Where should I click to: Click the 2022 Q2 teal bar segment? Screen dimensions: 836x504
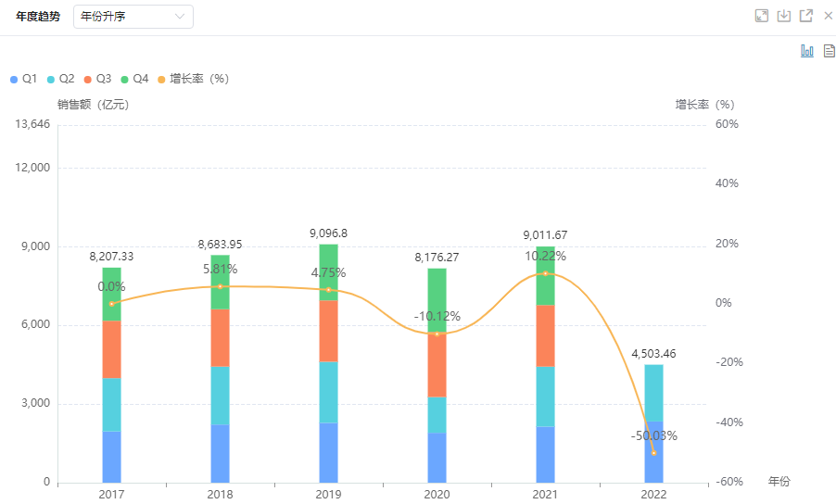[x=653, y=393]
